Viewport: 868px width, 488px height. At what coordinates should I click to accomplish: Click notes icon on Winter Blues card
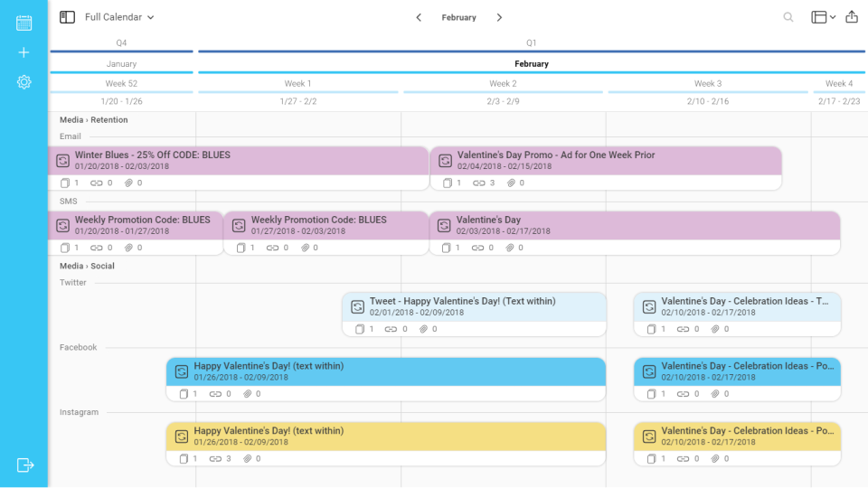pos(65,183)
